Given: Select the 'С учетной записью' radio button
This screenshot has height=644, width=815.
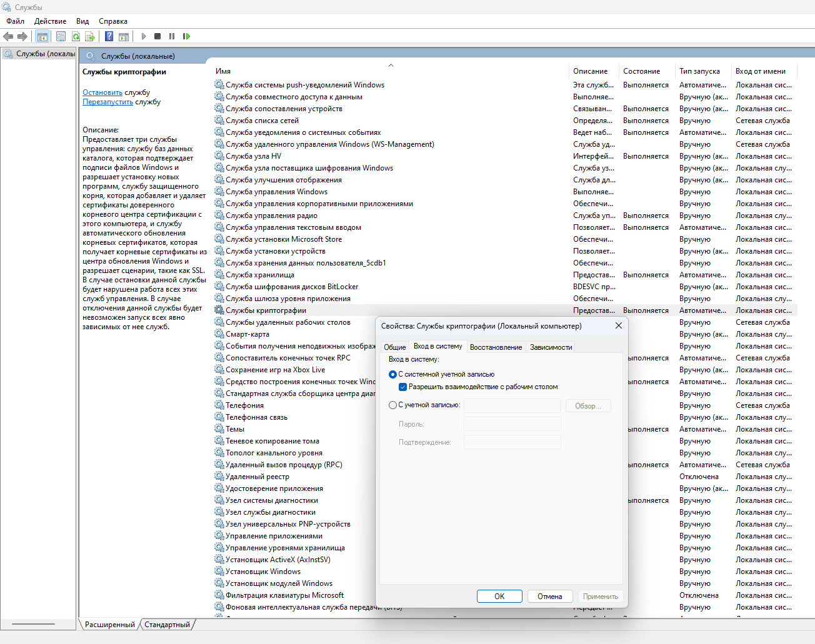Looking at the screenshot, I should pos(392,405).
